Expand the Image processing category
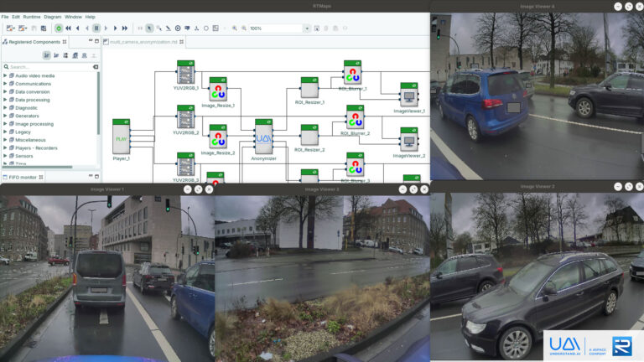The width and height of the screenshot is (644, 362). pos(5,124)
